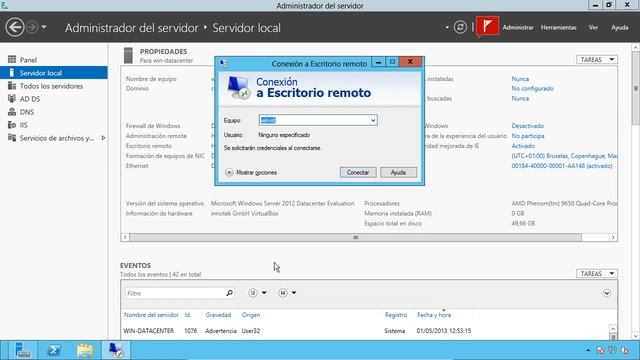640x360 pixels.
Task: Open the navigation history dropdown arrow
Action: (44, 27)
